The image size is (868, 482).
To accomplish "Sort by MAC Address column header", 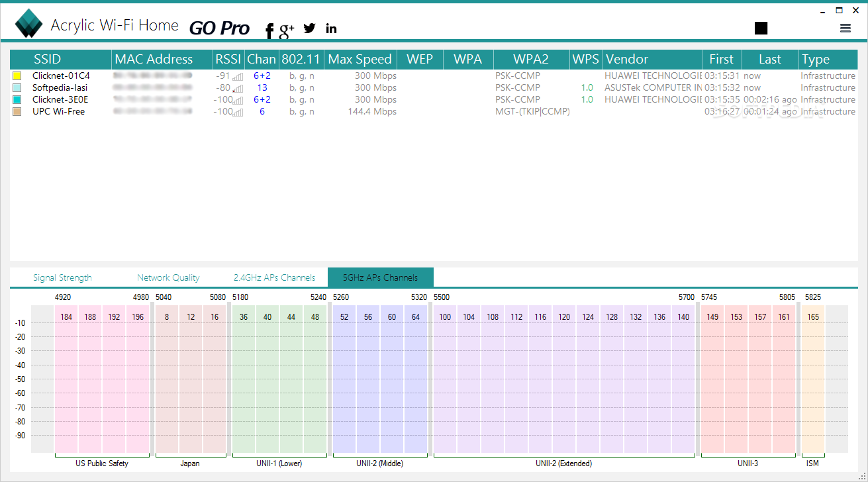I will click(x=162, y=59).
